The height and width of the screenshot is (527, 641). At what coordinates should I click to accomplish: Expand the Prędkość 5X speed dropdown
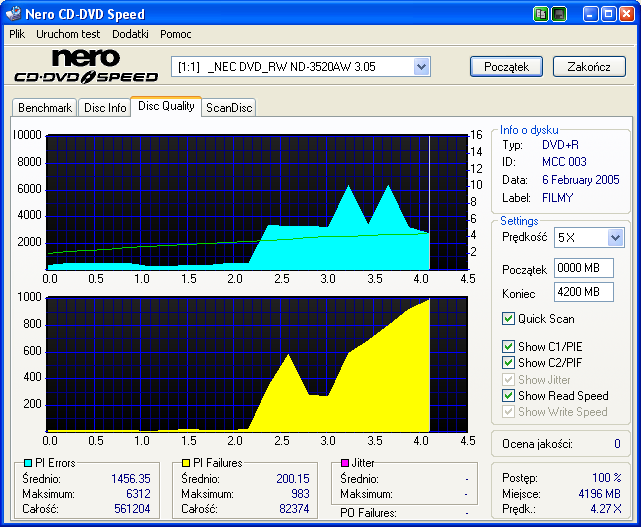[x=615, y=238]
